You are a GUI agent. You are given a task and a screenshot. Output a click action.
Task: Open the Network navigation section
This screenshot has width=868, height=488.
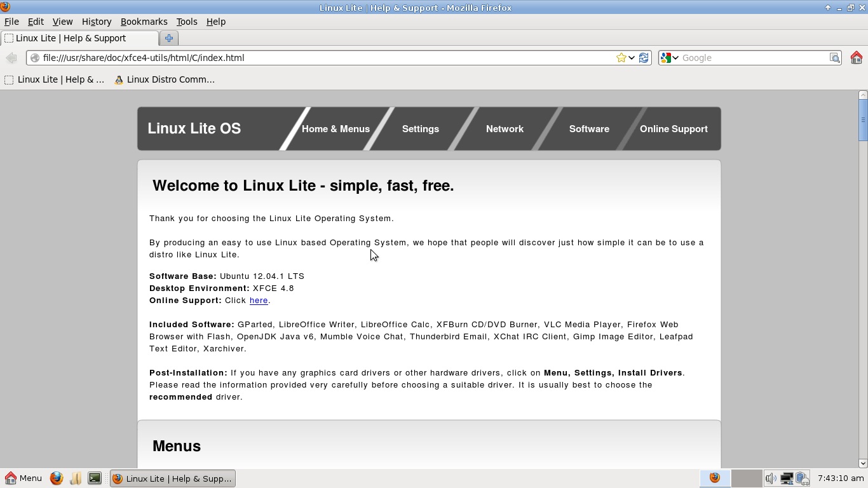coord(505,129)
